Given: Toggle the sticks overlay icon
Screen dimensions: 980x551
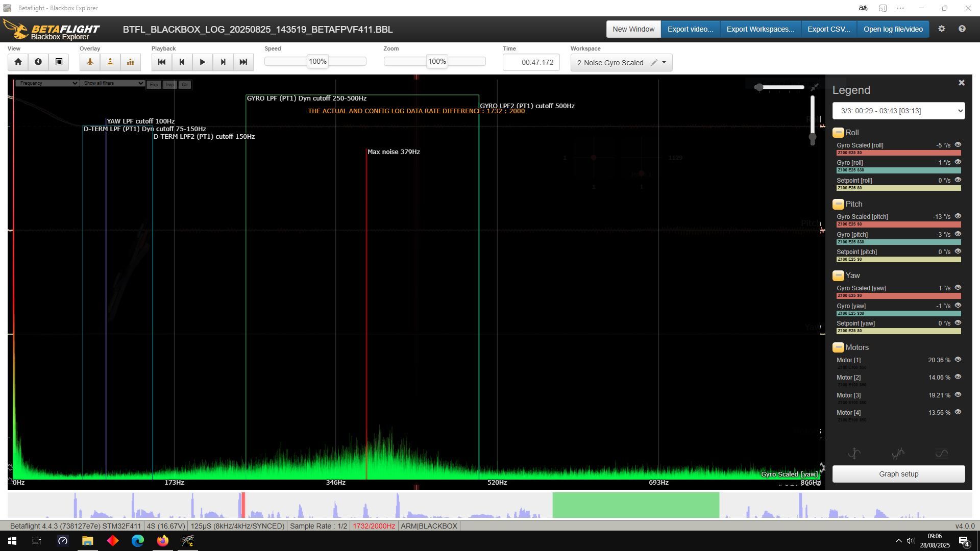Looking at the screenshot, I should click(x=110, y=62).
